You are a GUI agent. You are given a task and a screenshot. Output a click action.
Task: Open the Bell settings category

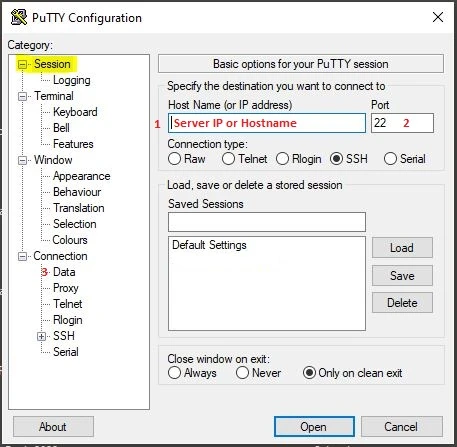61,128
